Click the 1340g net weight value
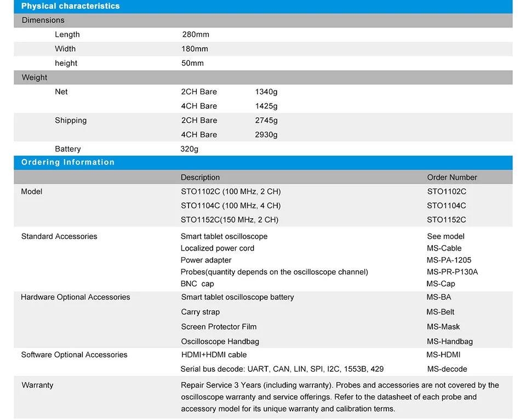 (x=266, y=92)
